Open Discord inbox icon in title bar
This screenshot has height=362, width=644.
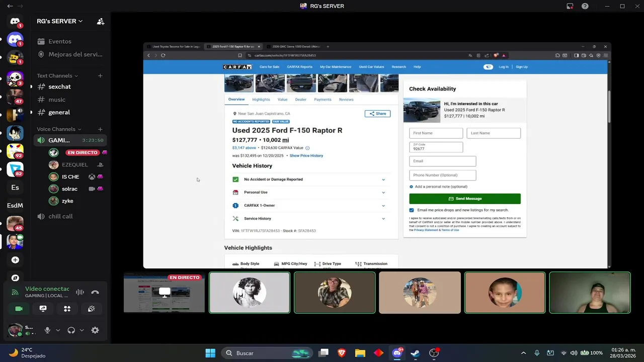point(570,6)
